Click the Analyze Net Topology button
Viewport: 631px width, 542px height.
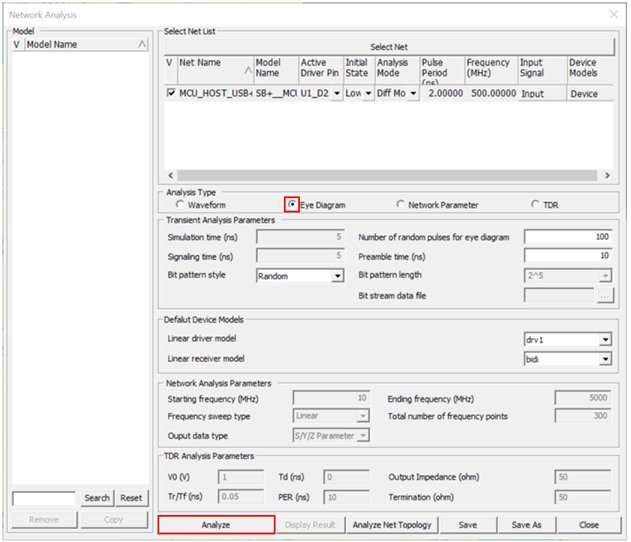coord(392,525)
